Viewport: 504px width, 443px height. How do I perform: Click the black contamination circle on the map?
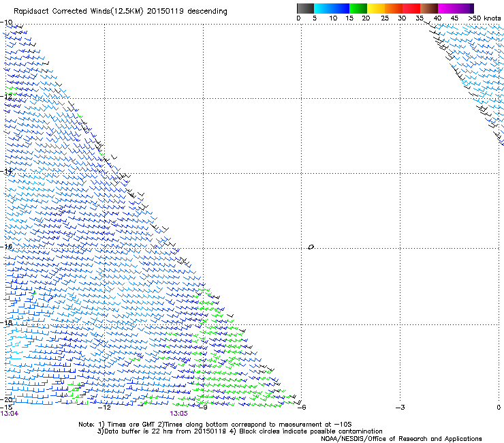tap(311, 247)
